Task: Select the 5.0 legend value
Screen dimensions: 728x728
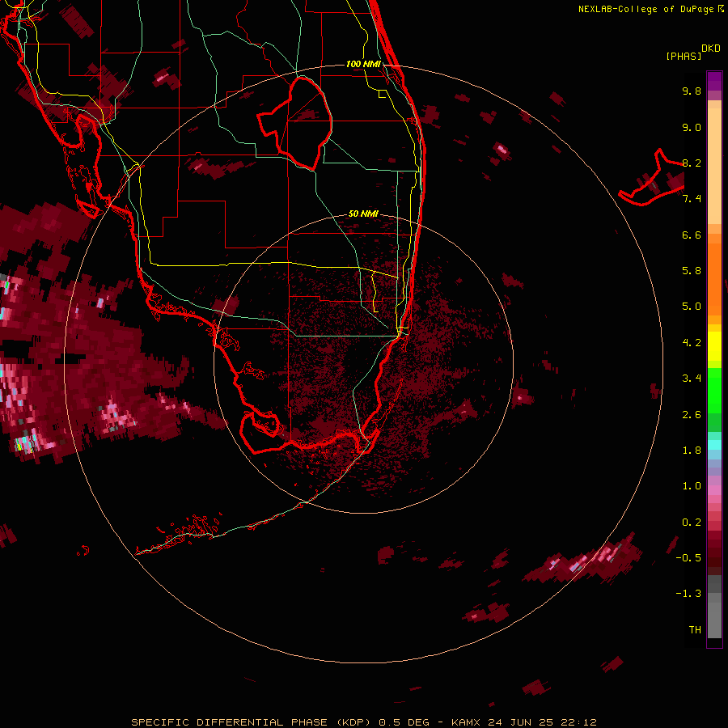Action: pyautogui.click(x=692, y=307)
